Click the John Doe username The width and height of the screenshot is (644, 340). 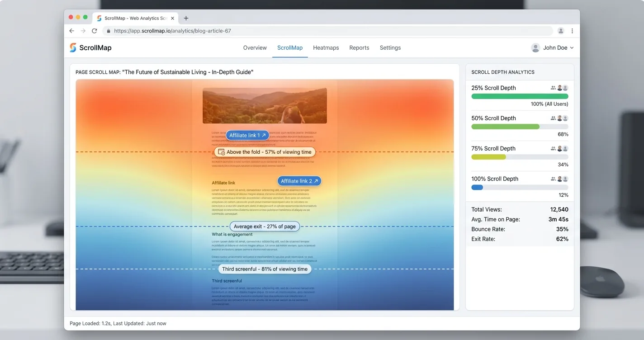555,47
